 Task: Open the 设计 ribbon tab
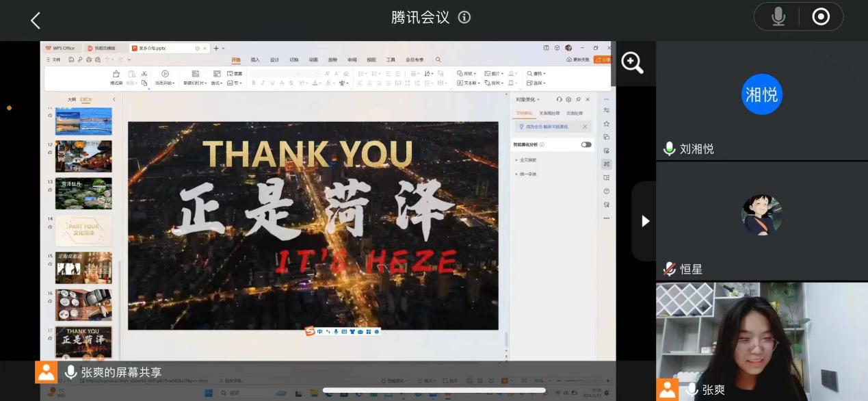click(274, 60)
